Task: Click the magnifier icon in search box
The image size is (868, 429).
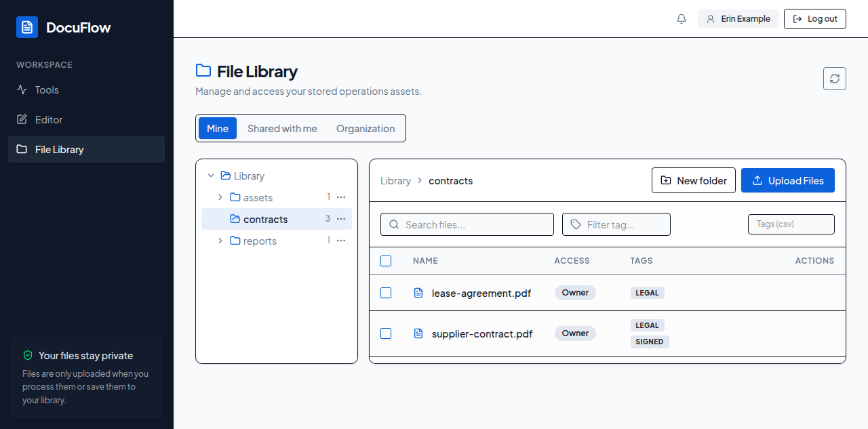Action: pyautogui.click(x=394, y=224)
